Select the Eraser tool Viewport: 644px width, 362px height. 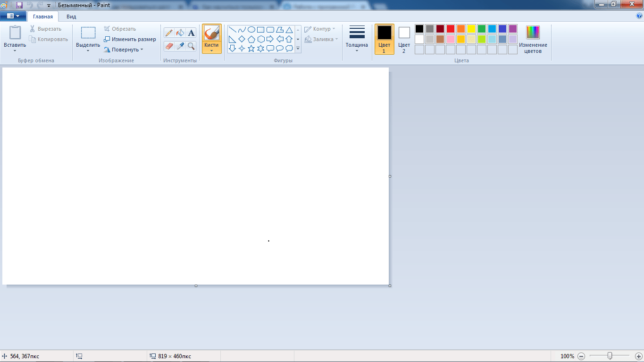tap(169, 46)
